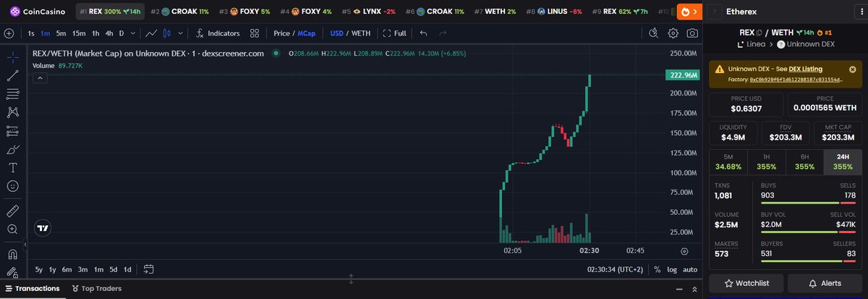
Task: Reset chart view target icon
Action: point(684,250)
